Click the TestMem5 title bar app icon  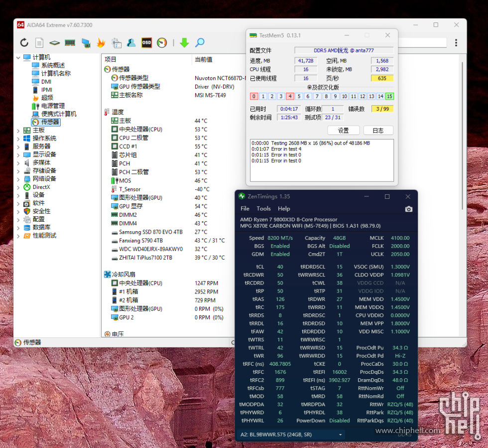click(x=253, y=35)
